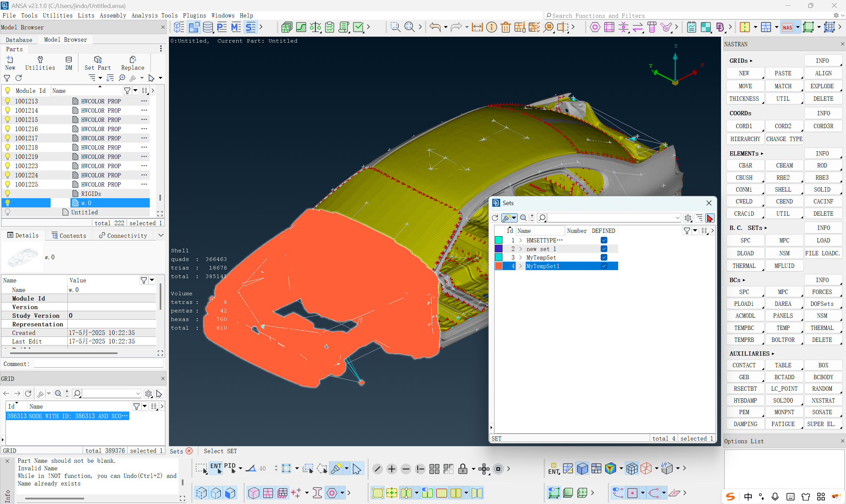Click the NAS deck selector icon

pos(787,27)
